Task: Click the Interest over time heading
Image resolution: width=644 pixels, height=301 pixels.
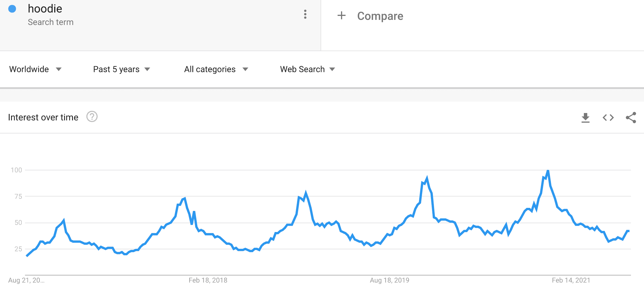Action: pyautogui.click(x=43, y=117)
